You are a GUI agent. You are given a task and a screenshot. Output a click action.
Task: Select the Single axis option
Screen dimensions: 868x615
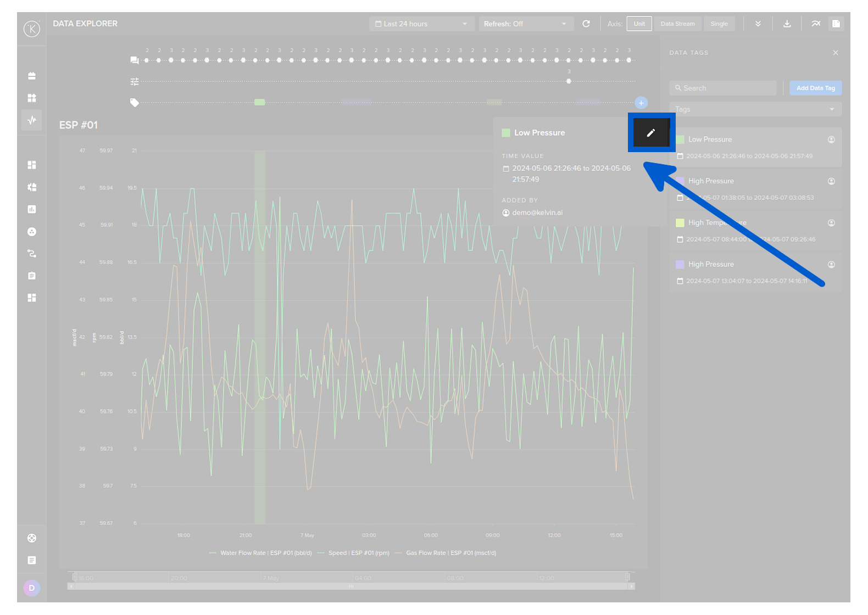[719, 24]
